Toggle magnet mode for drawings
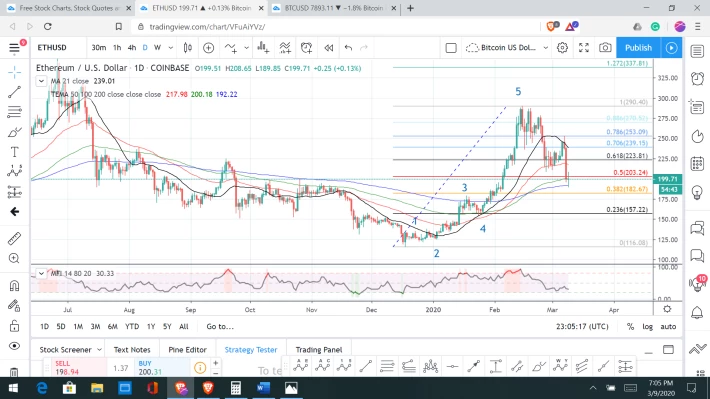710x399 pixels. (14, 285)
